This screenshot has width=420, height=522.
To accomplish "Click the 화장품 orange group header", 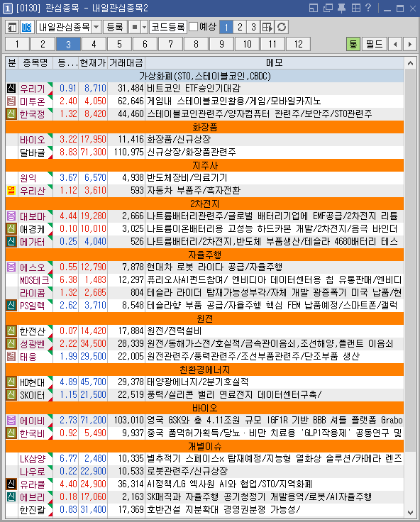I will coord(204,127).
